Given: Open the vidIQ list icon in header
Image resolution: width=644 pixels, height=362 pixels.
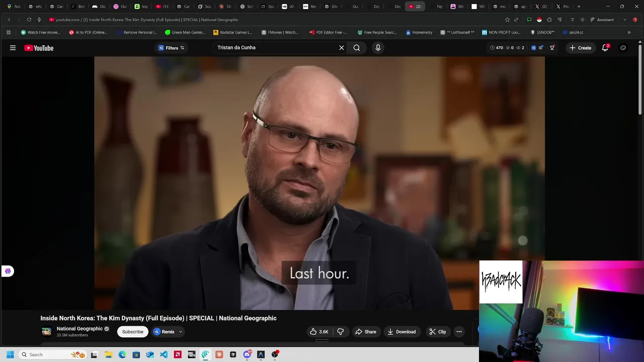Looking at the screenshot, I should (x=541, y=48).
